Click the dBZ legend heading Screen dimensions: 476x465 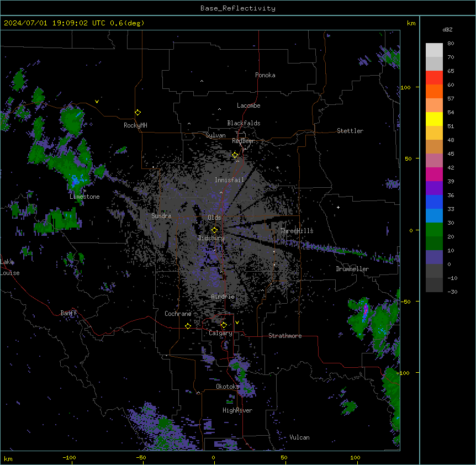click(447, 30)
